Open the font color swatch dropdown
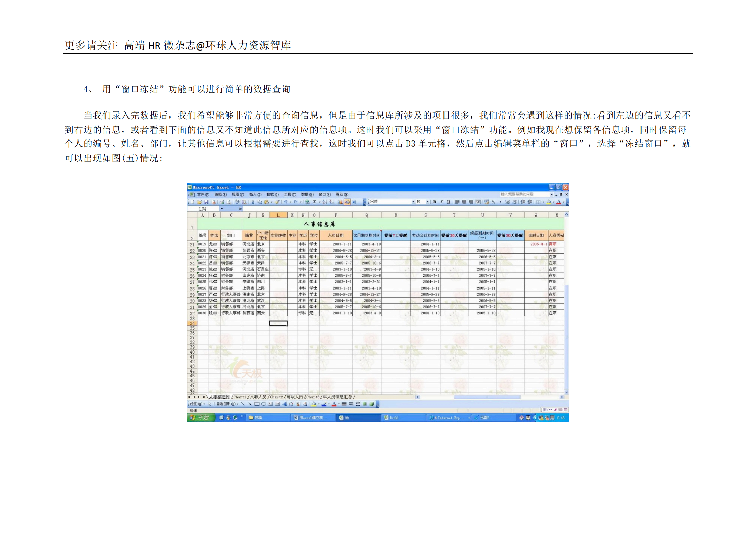Screen dimensions: 756x534 (564, 202)
